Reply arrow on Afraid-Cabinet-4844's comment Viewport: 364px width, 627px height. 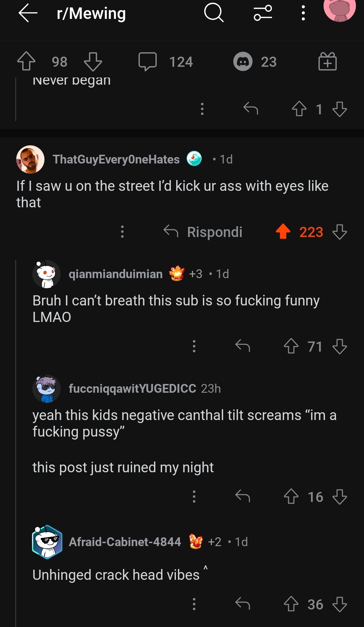coord(243,604)
